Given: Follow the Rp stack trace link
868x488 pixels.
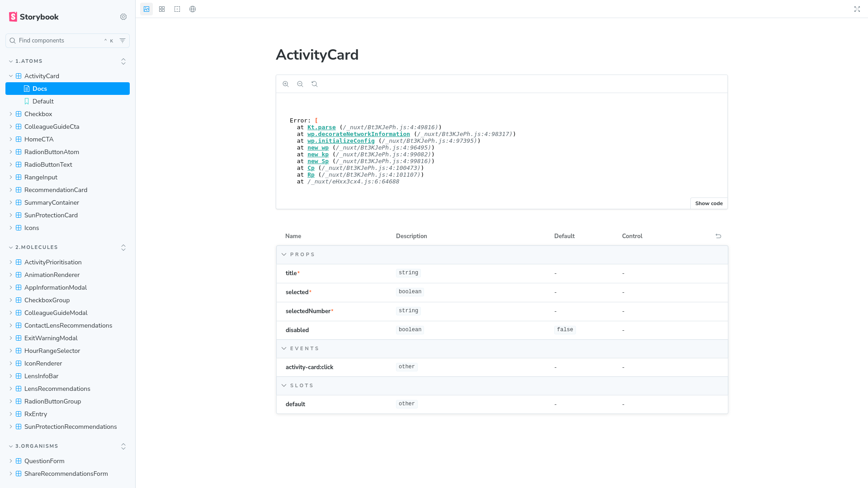Looking at the screenshot, I should coord(311,175).
